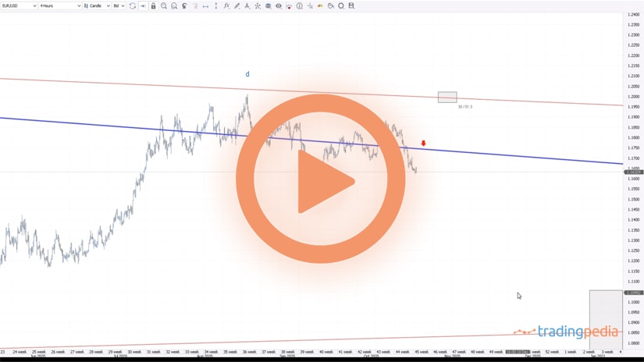Select the grey rectangle on upper trendline
Viewport: 644px width, 362px height.
click(x=447, y=97)
